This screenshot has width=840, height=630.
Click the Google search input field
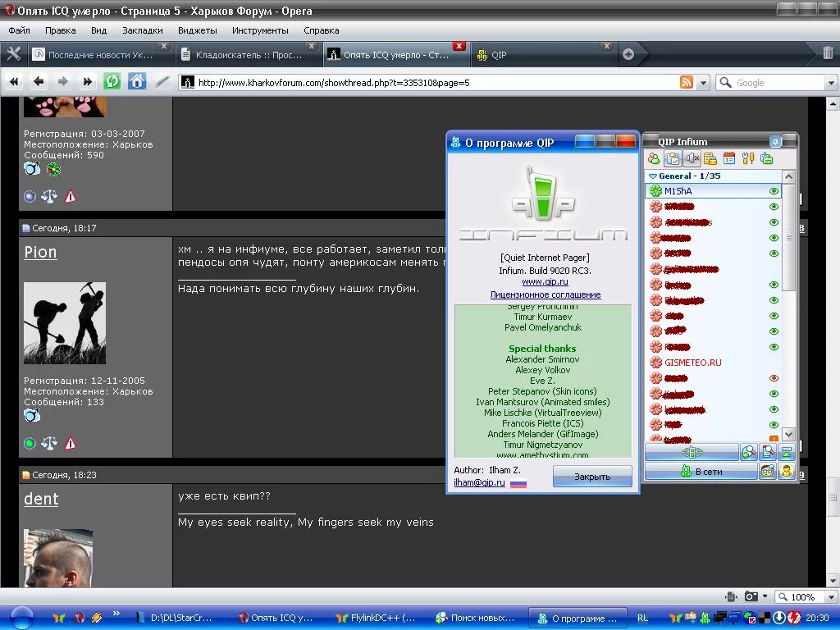click(779, 83)
